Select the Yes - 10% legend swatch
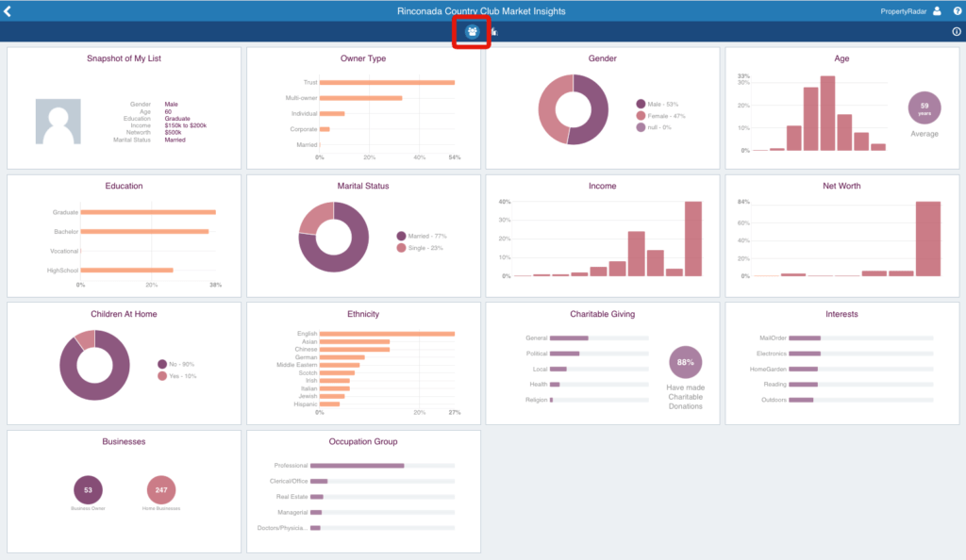 tap(162, 375)
